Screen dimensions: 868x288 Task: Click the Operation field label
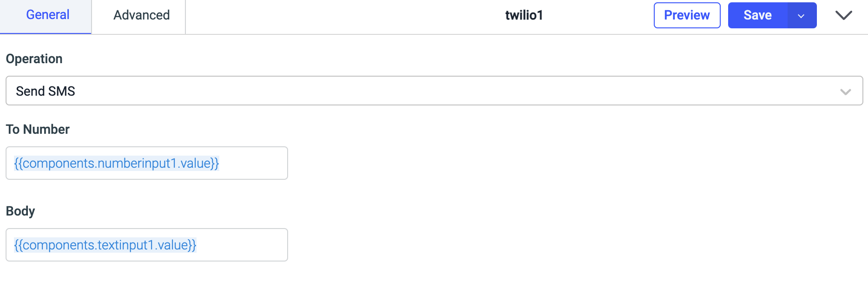34,59
